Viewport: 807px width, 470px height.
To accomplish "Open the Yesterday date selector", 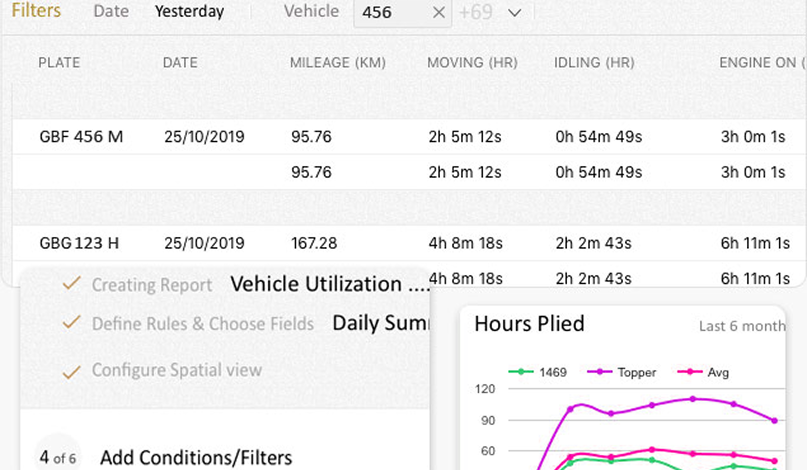I will 189,12.
